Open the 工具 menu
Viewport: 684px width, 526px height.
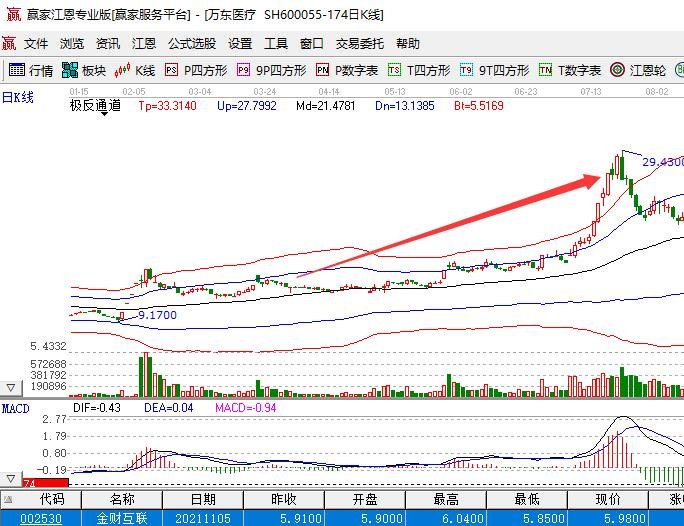(x=276, y=44)
